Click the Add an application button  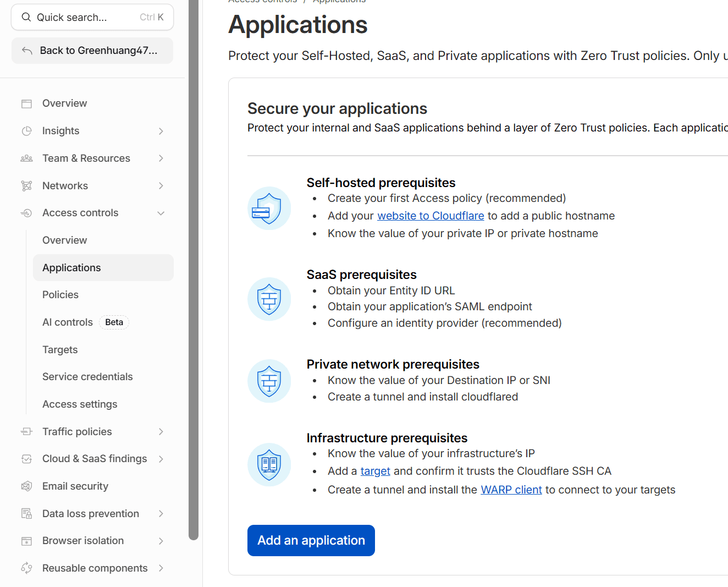311,540
